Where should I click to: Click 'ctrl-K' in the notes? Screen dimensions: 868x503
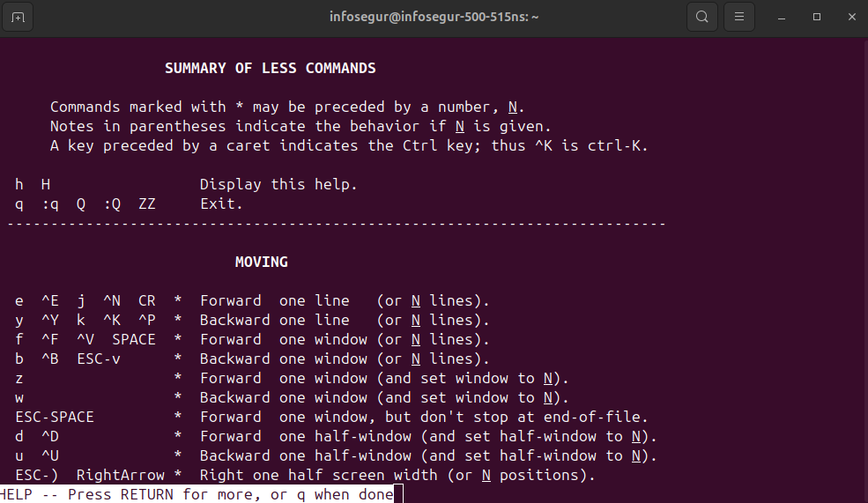coord(617,145)
